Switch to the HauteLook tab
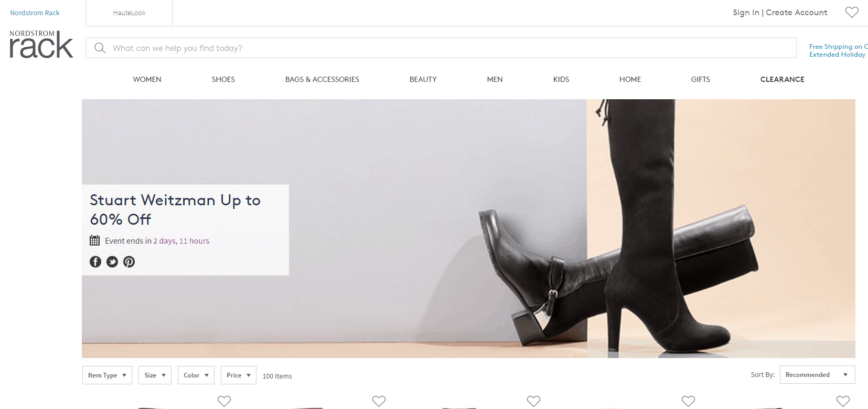This screenshot has width=868, height=409. click(130, 13)
